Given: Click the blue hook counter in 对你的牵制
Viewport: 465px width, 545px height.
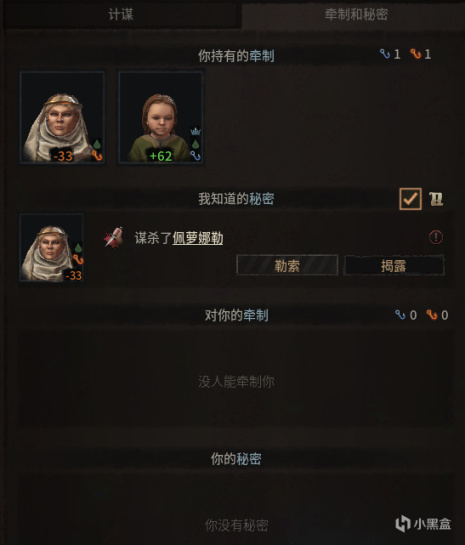Looking at the screenshot, I should coord(406,315).
